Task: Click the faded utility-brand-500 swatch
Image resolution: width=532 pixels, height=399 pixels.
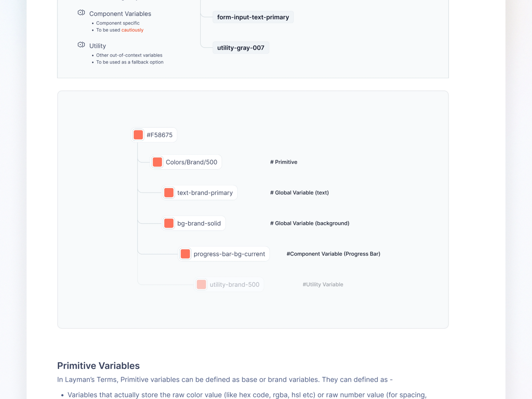Action: 201,284
